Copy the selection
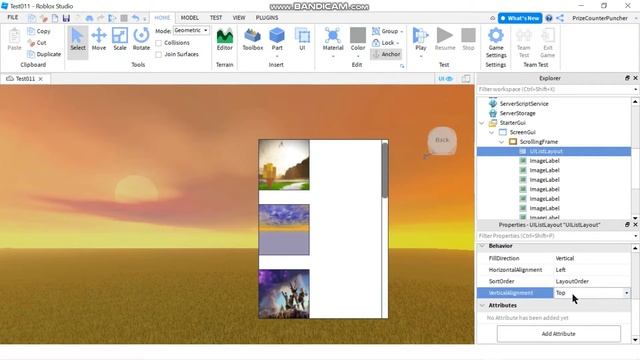The image size is (640, 360). 39,31
